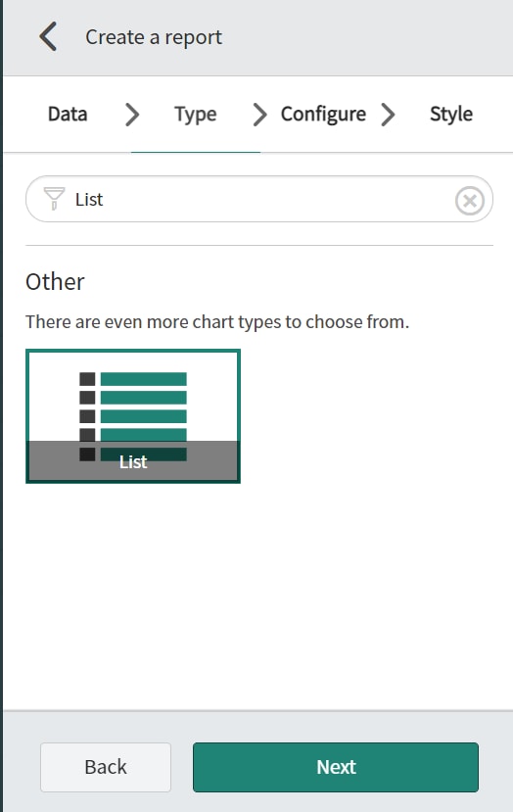Click the Back button
Viewport: 513px width, 812px height.
[106, 767]
